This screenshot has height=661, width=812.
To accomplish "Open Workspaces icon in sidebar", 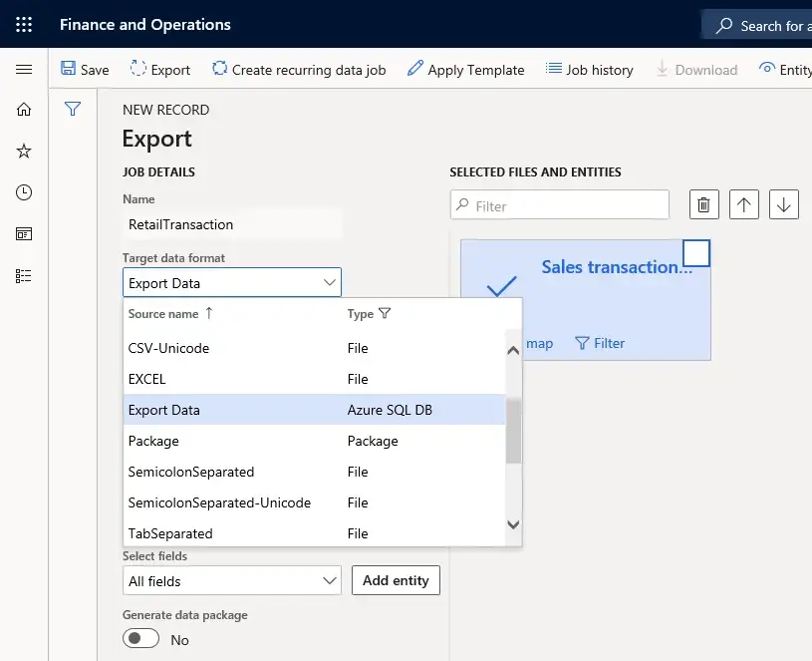I will (24, 234).
